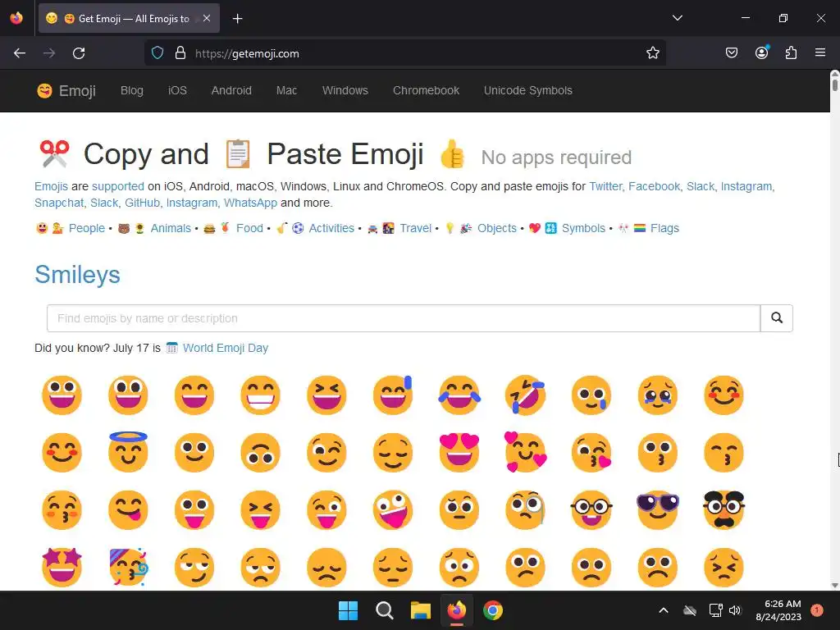Select the heart-eyes smiling emoji

point(459,453)
